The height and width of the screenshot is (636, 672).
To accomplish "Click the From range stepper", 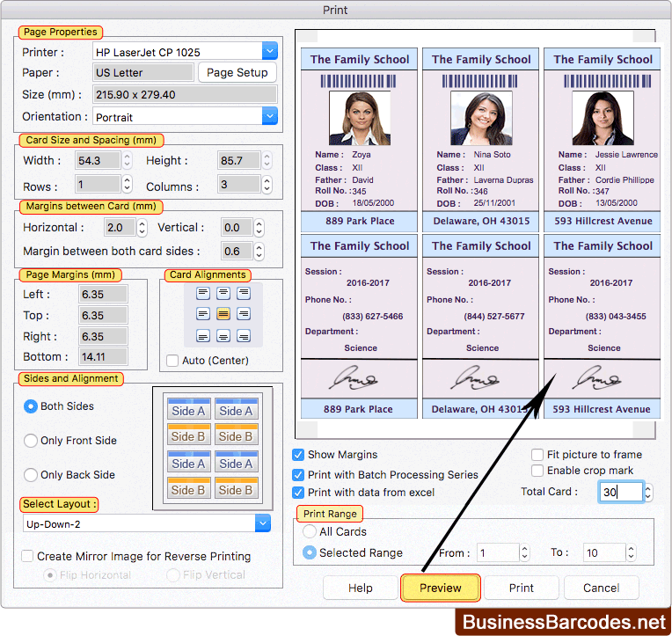I will coord(524,552).
